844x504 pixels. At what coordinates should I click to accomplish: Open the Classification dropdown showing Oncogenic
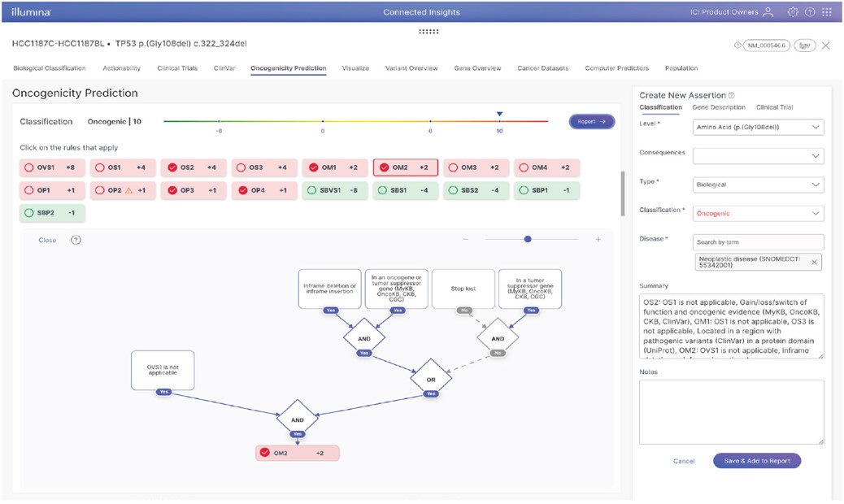(758, 214)
